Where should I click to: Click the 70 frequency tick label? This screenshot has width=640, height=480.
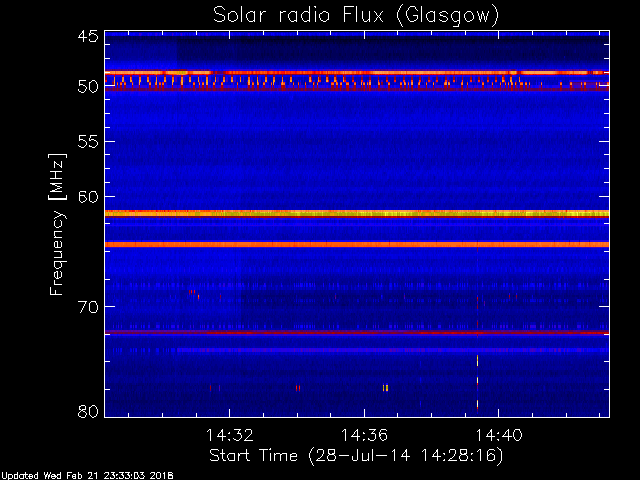point(89,307)
